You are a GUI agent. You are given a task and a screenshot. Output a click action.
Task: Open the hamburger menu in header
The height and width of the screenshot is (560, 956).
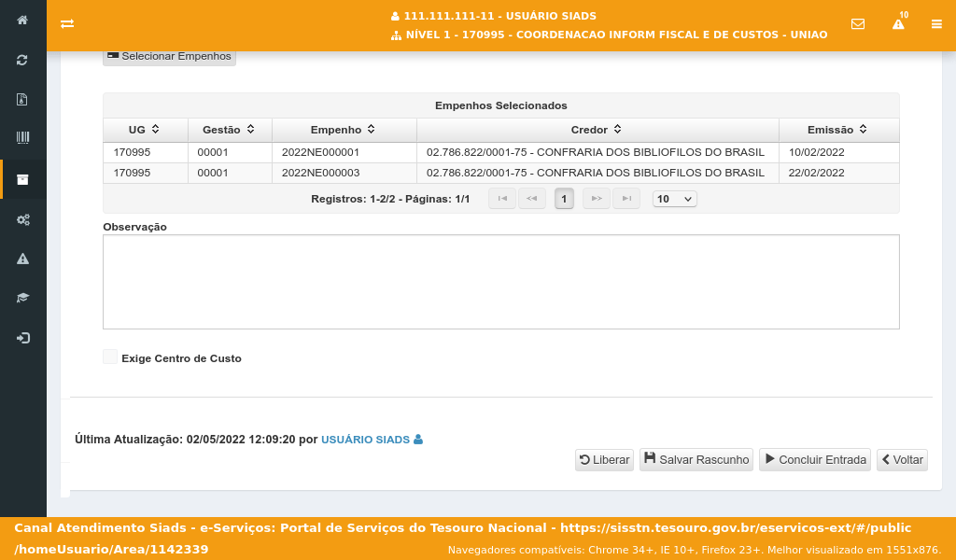tap(936, 23)
